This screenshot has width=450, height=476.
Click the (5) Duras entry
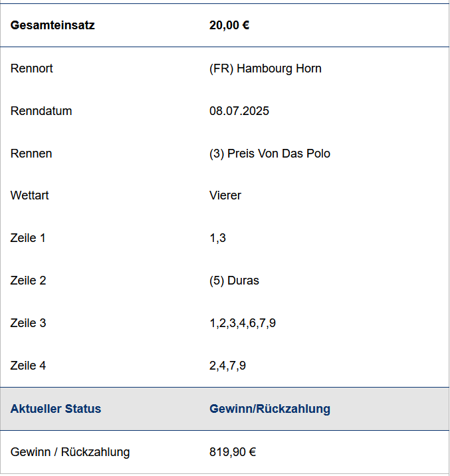234,281
